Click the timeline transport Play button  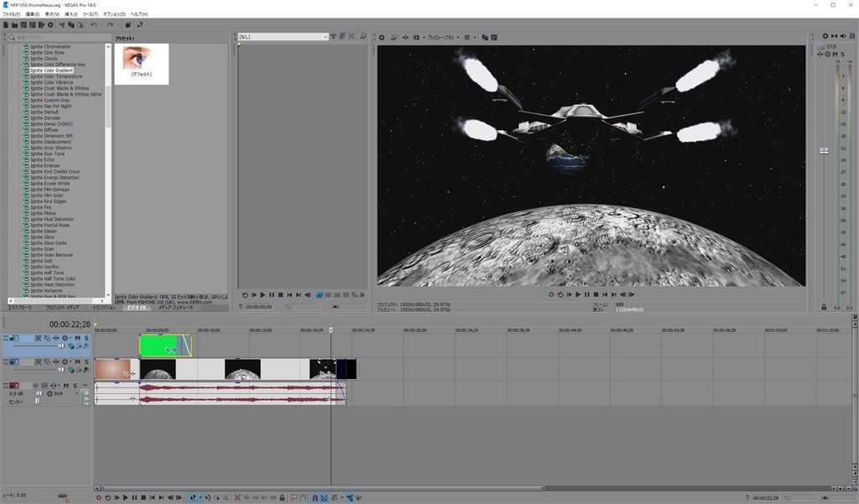click(126, 497)
